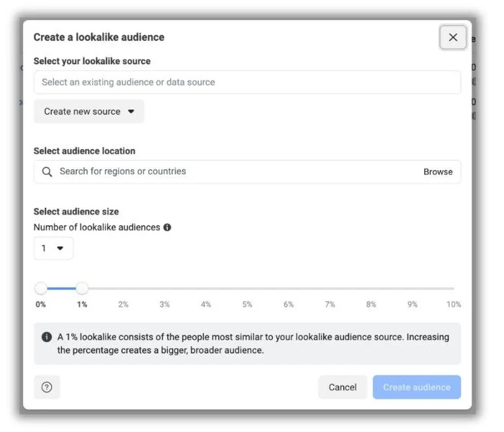
Task: Click the 7% label on audience size scale
Action: (x=330, y=304)
